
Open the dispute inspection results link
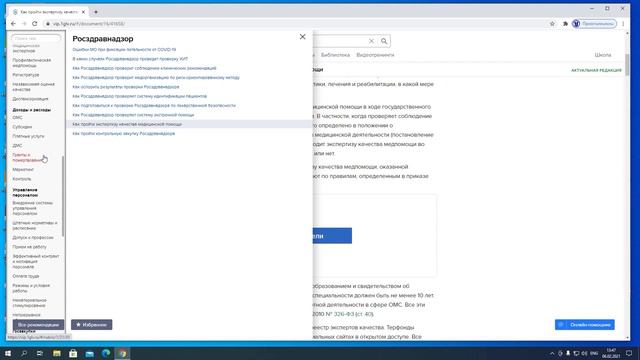(126, 87)
